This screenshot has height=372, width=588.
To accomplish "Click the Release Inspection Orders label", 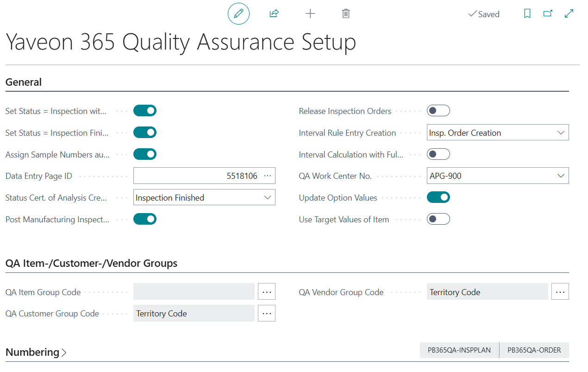I will pos(345,111).
